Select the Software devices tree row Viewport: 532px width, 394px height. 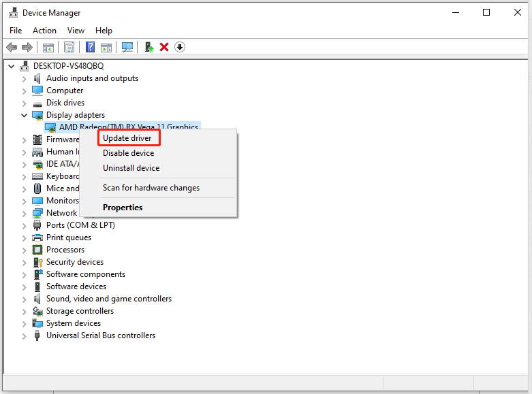76,286
